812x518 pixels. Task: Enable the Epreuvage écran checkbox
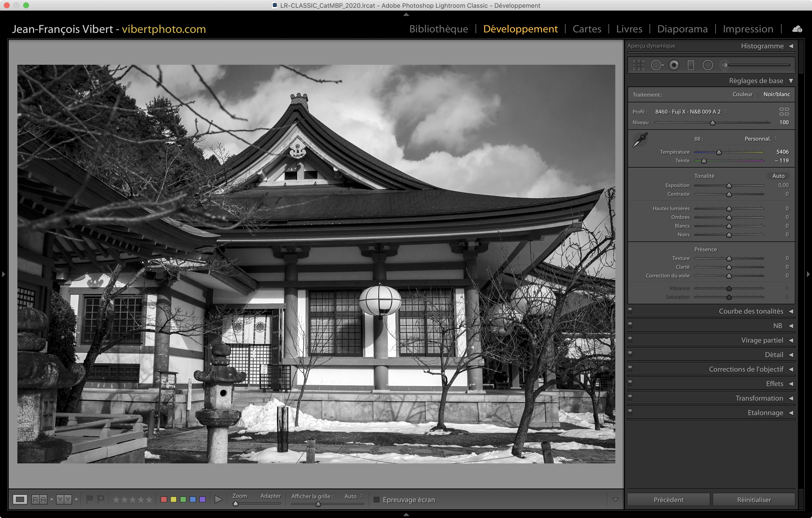pos(377,499)
